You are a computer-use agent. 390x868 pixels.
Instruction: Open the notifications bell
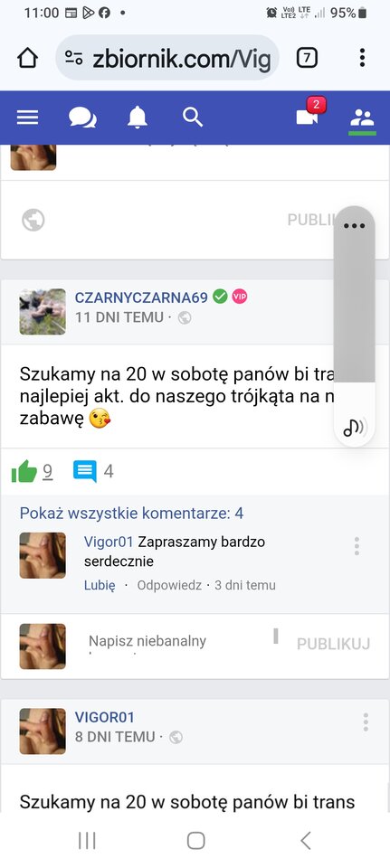(x=138, y=118)
